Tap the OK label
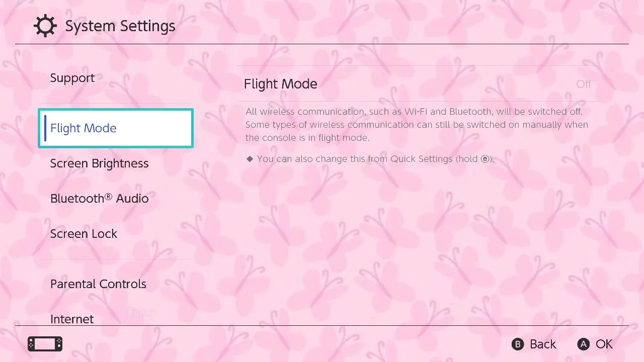Screen dimensions: 644x362 (x=604, y=344)
